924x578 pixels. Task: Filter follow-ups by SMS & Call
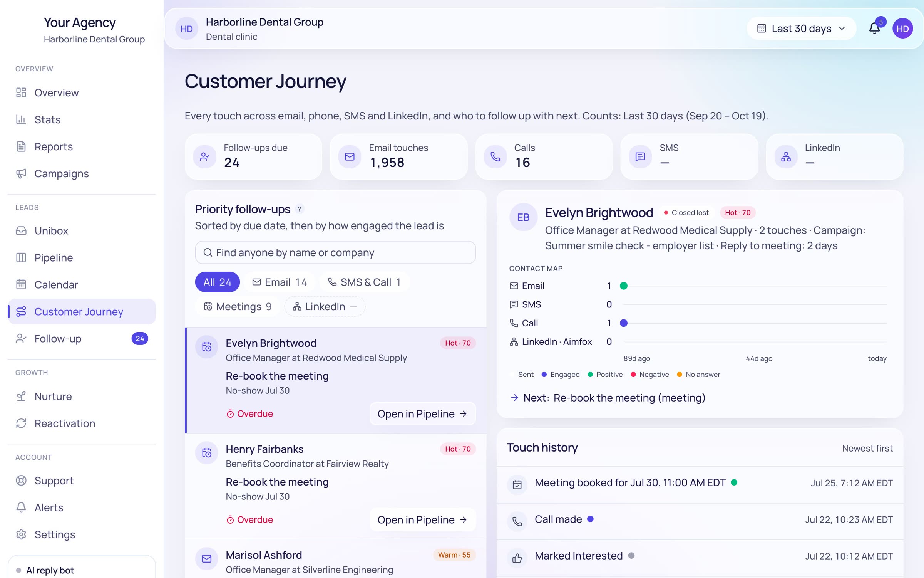tap(364, 282)
